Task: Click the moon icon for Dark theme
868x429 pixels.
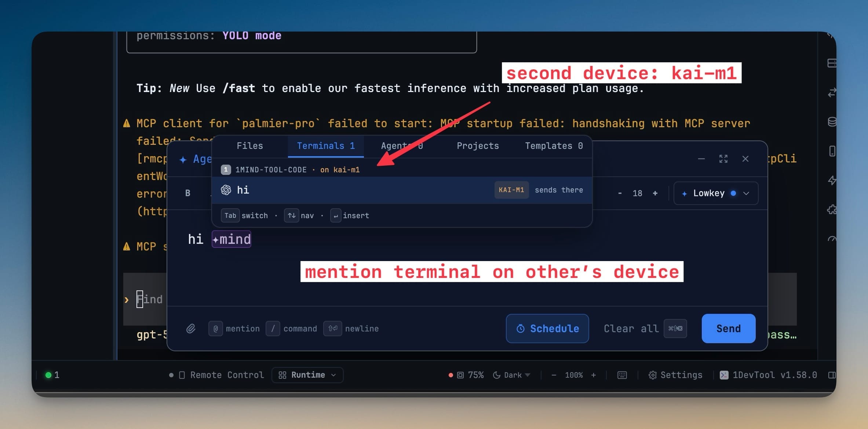Action: (x=497, y=375)
